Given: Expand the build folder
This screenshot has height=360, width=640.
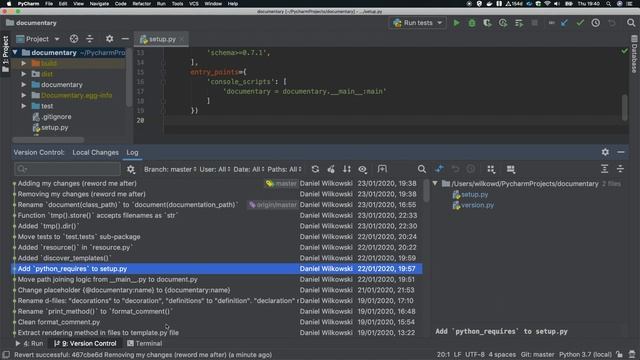Looking at the screenshot, I should click(x=24, y=63).
